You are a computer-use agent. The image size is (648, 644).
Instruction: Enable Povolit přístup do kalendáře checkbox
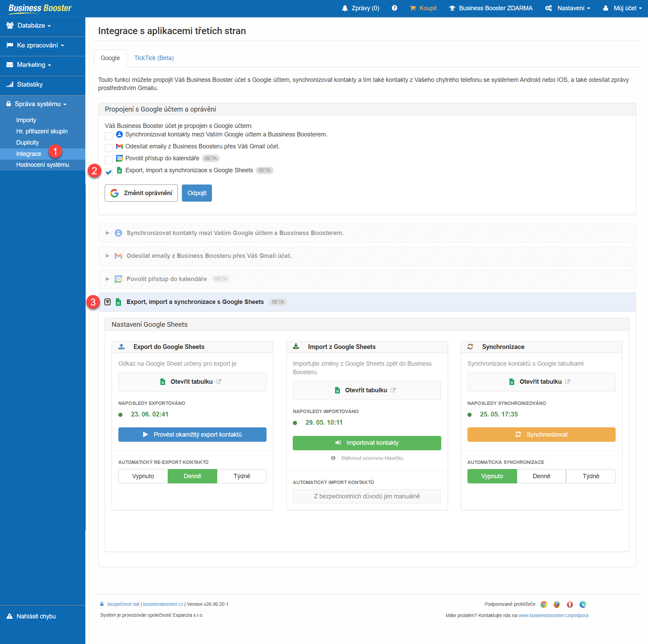pyautogui.click(x=109, y=160)
